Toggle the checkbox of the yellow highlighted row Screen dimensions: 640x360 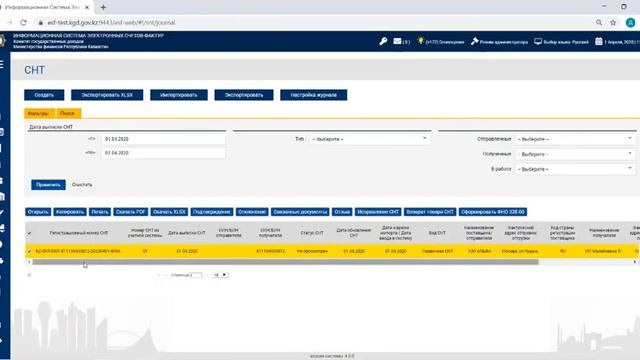pos(29,251)
